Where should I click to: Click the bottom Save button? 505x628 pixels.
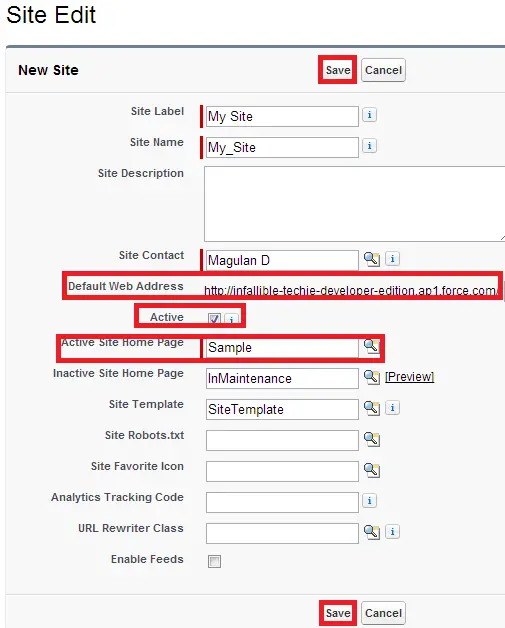(338, 613)
